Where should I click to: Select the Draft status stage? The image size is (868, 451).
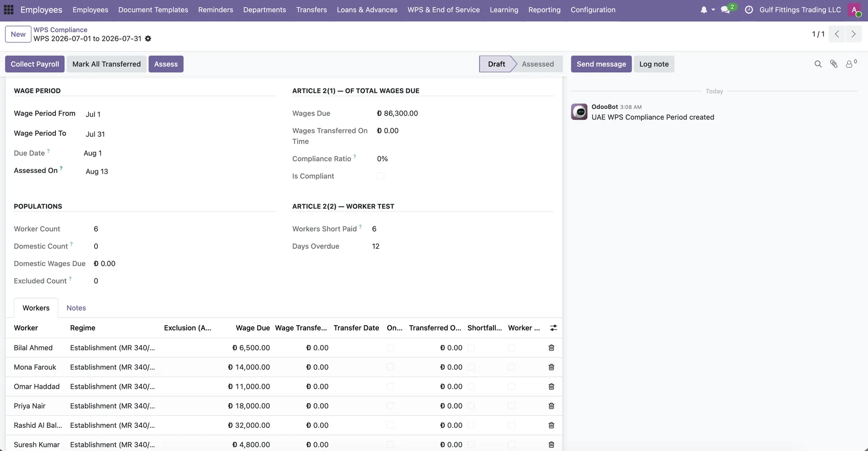coord(496,64)
